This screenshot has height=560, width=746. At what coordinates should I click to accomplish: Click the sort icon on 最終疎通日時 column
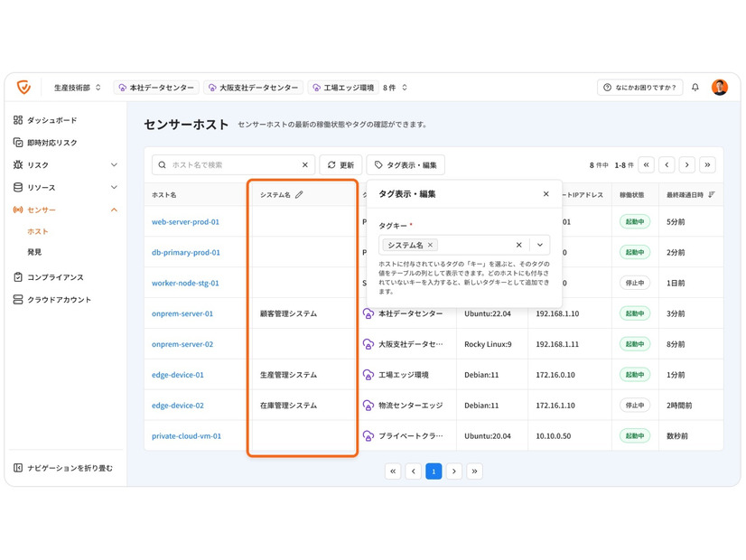[713, 193]
